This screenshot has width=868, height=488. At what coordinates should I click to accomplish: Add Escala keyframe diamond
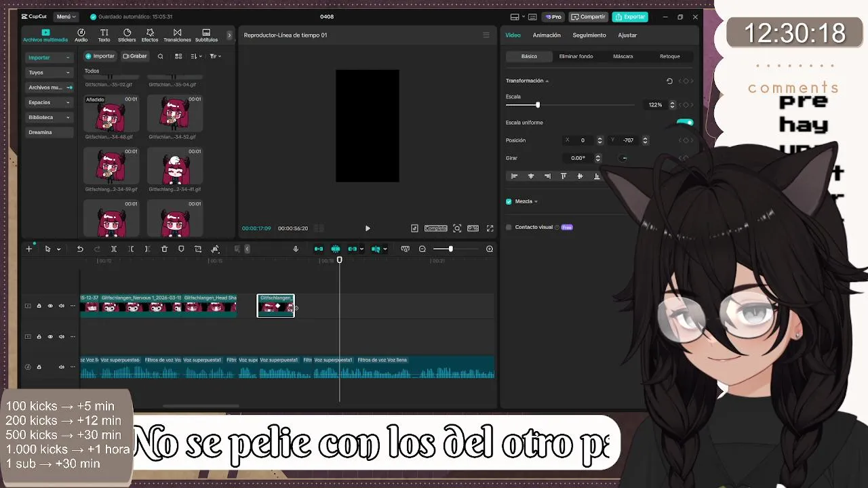tap(686, 105)
